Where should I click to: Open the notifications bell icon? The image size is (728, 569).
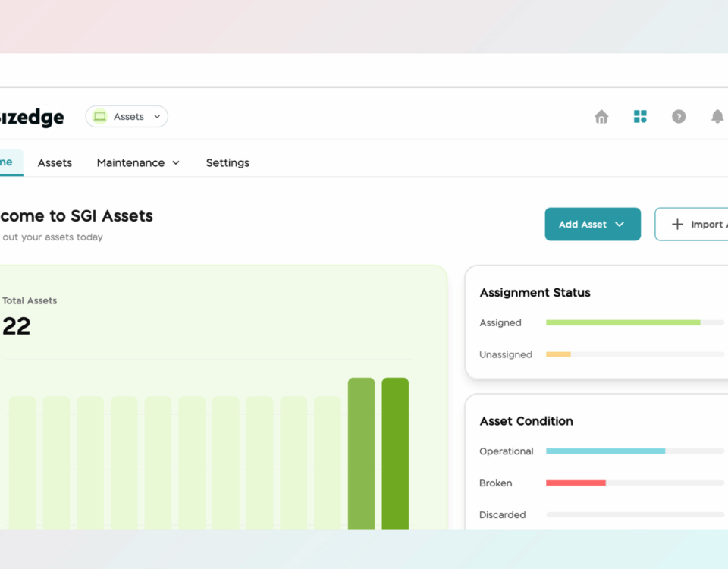(717, 117)
